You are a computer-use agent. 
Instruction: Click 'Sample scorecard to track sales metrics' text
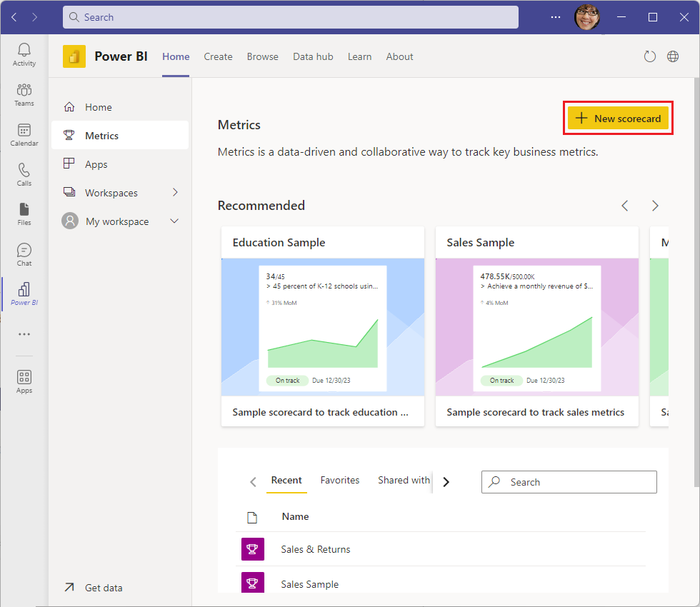[535, 413]
